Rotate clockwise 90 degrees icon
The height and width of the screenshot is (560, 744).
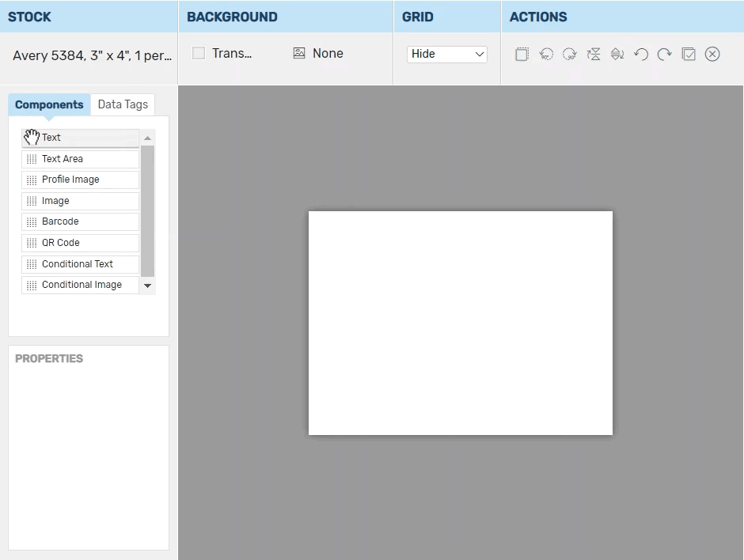[x=570, y=54]
